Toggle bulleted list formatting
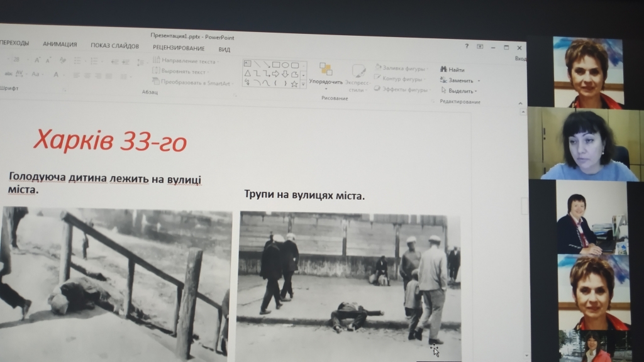644x362 pixels. 78,61
